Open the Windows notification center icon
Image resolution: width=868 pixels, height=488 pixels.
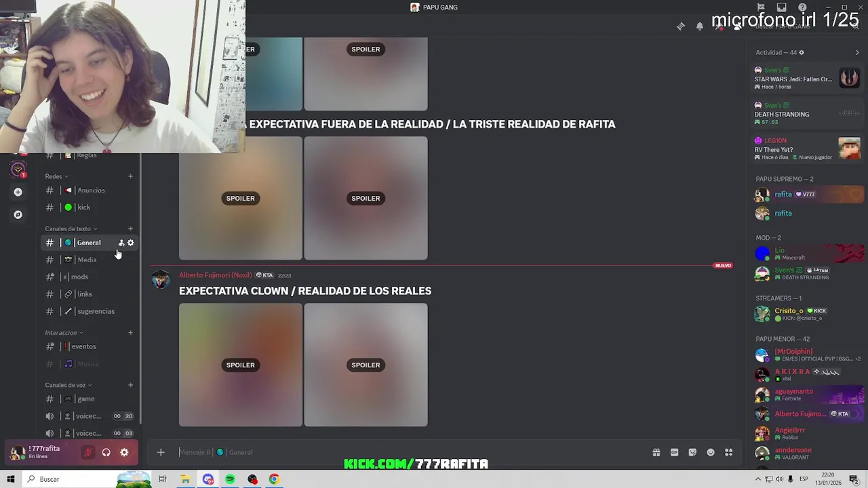click(x=854, y=479)
